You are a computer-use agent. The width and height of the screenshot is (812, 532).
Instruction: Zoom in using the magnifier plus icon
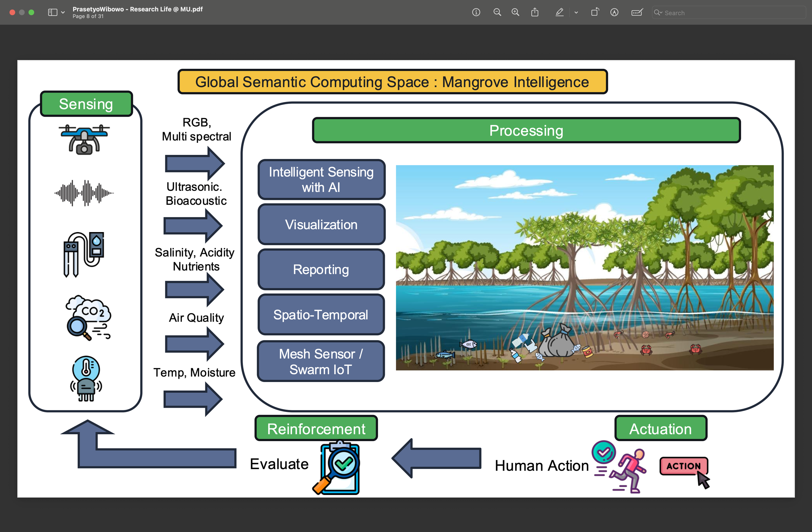(x=515, y=13)
